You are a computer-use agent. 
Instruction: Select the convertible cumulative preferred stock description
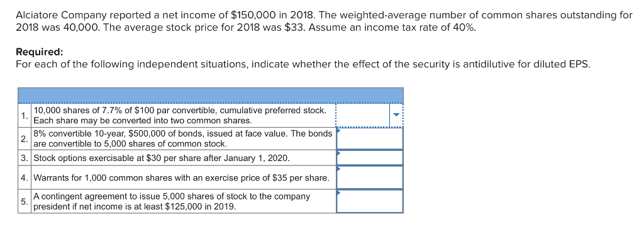180,115
